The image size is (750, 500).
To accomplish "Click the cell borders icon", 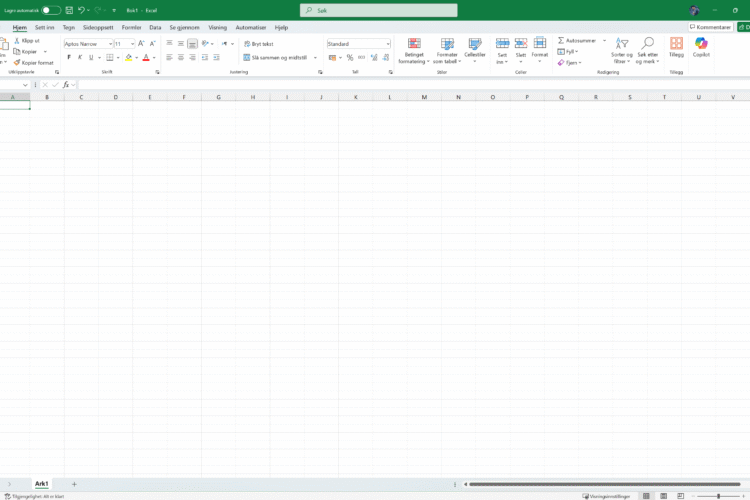I will (110, 57).
